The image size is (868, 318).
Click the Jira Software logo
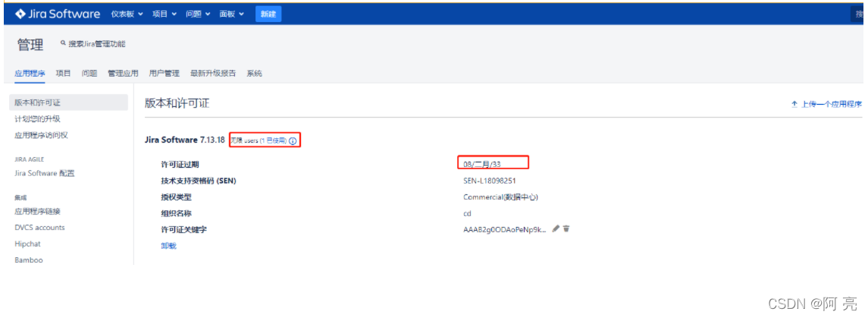[x=58, y=14]
